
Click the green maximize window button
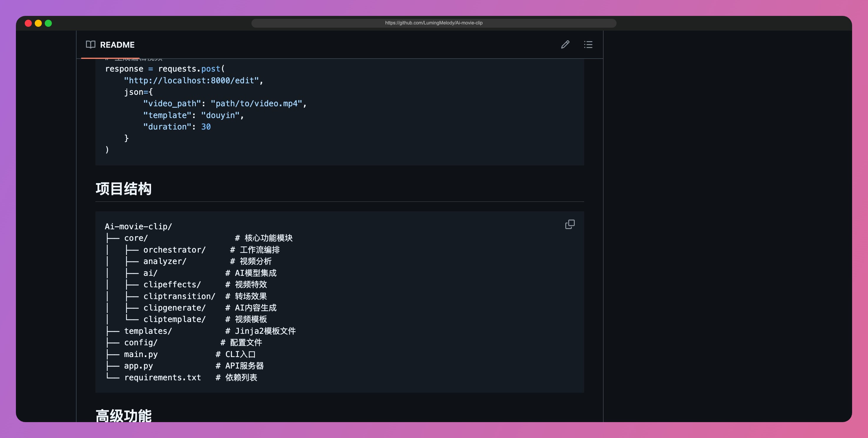point(49,23)
